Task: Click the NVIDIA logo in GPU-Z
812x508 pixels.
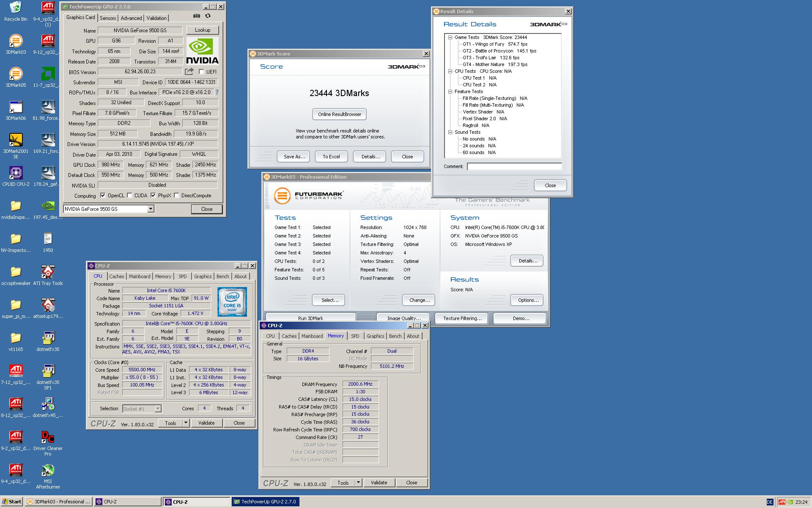Action: (203, 51)
